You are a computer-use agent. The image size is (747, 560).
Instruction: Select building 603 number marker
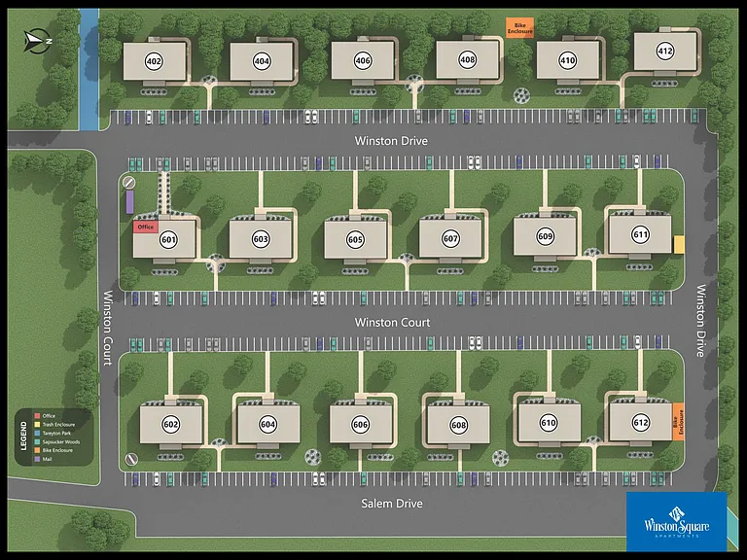pyautogui.click(x=261, y=239)
